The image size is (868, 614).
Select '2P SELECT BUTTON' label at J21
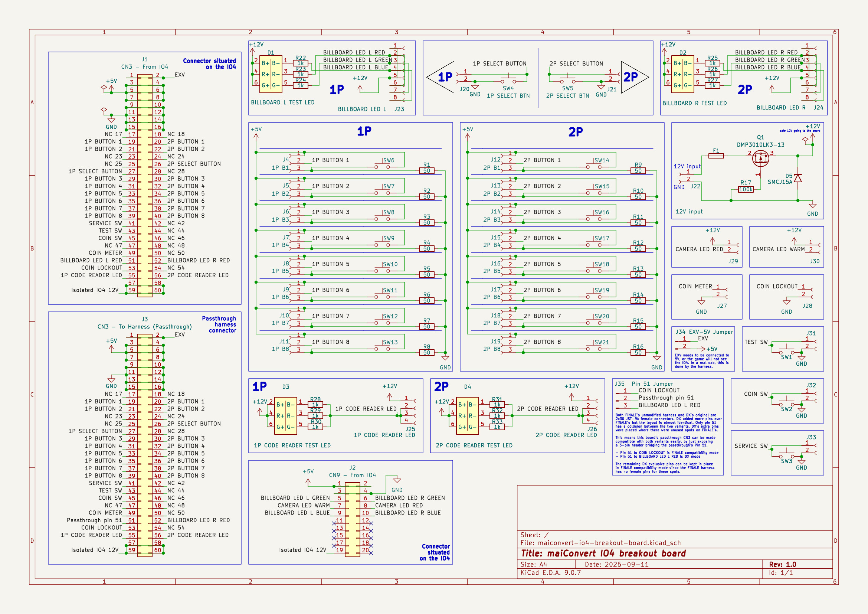pos(576,63)
